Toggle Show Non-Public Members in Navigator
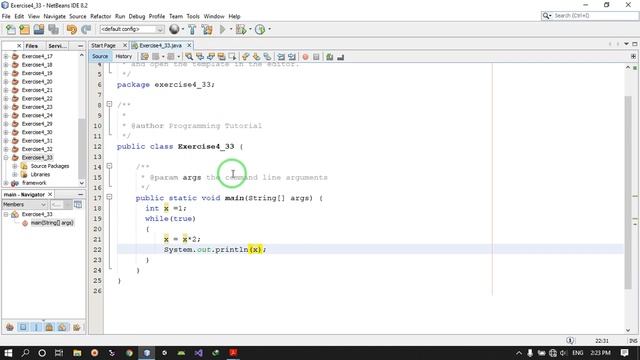Screen dimensions: 640x360 (49, 327)
